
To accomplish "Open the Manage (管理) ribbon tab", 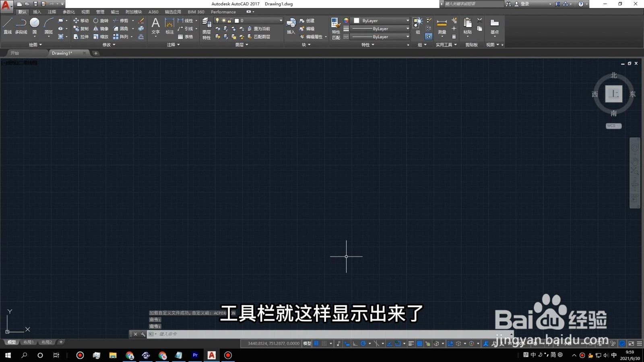I will tap(100, 12).
